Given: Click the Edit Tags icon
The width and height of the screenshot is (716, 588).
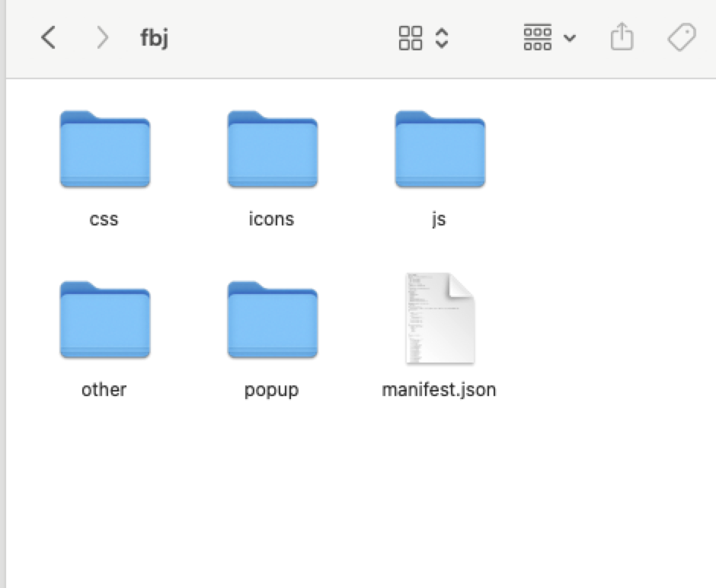Looking at the screenshot, I should tap(681, 37).
